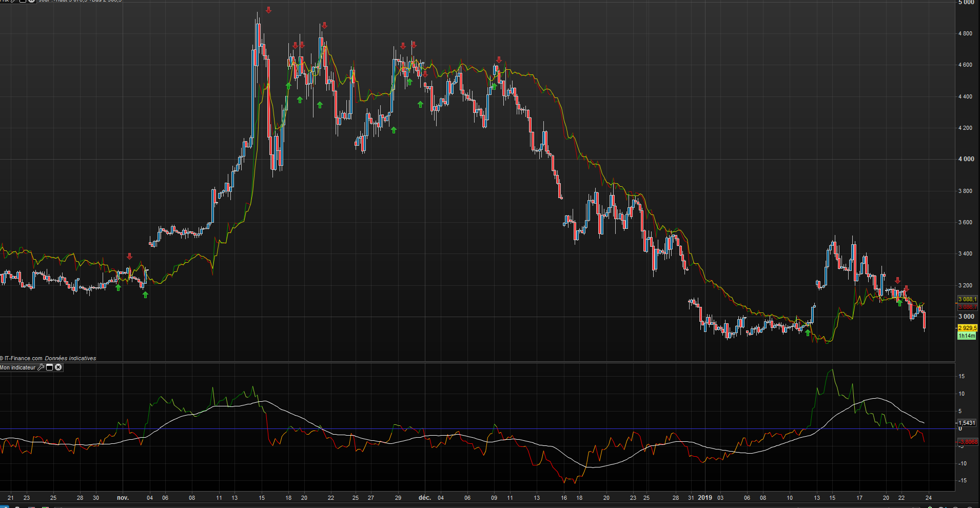This screenshot has height=508, width=980.
Task: Open Mon indicateur settings wrench icon
Action: 41,367
